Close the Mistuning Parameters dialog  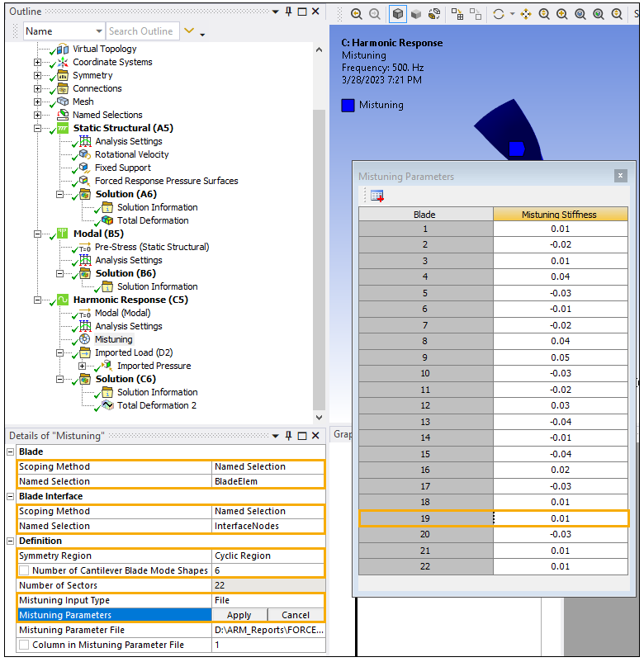(620, 176)
